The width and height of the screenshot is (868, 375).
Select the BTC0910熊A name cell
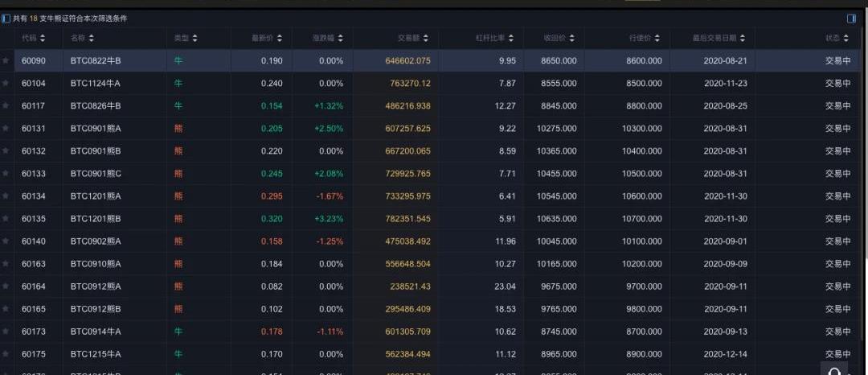[95, 264]
